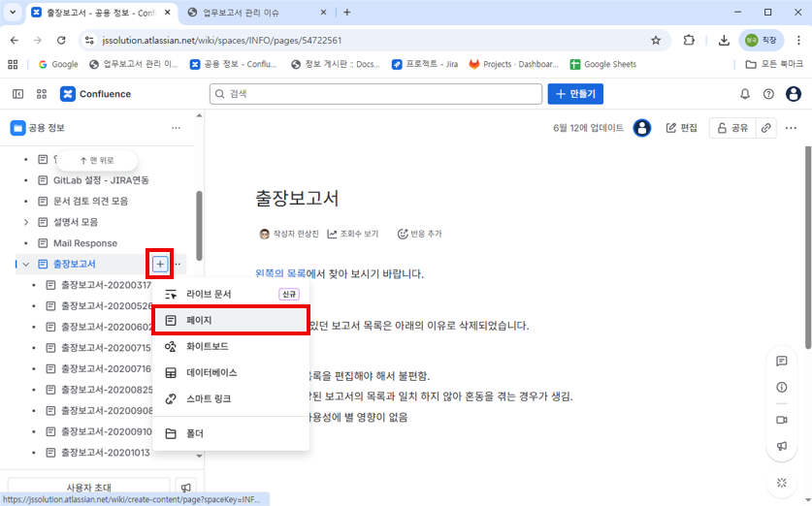This screenshot has height=506, width=812.
Task: Click the Confluence logo in the header
Action: pyautogui.click(x=95, y=94)
